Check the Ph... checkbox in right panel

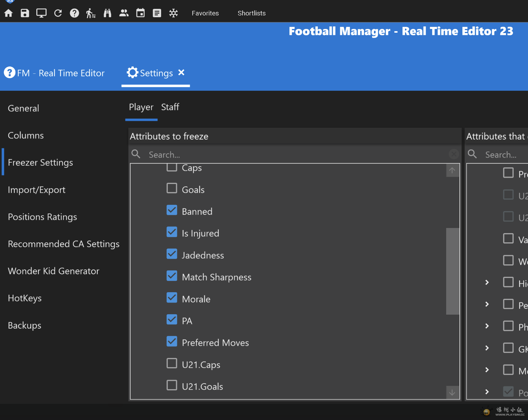pos(508,326)
